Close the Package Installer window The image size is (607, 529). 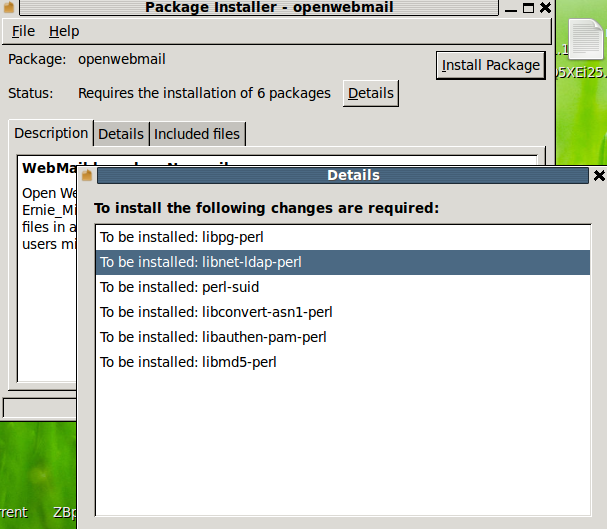[545, 7]
